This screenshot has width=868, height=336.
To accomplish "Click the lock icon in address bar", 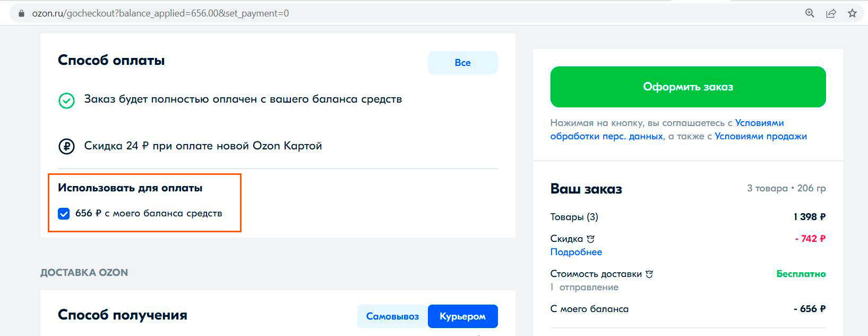I will 21,13.
